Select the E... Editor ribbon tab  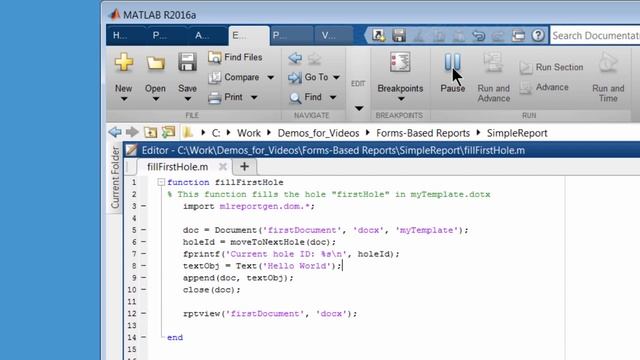[249, 36]
